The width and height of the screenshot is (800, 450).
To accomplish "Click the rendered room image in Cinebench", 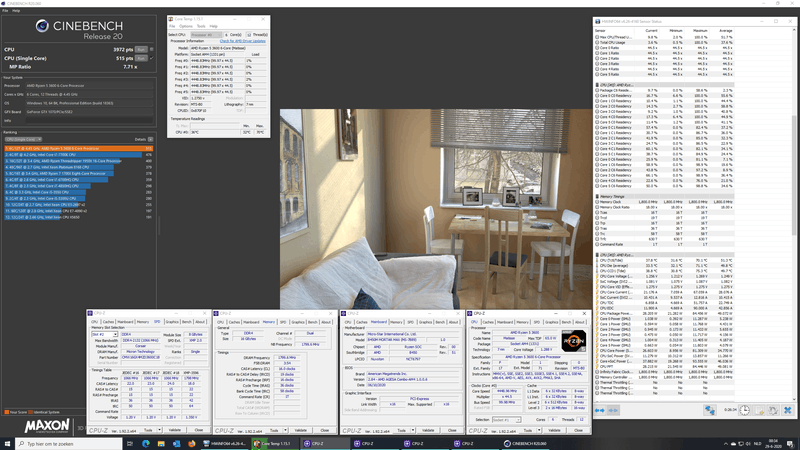I will 436,209.
